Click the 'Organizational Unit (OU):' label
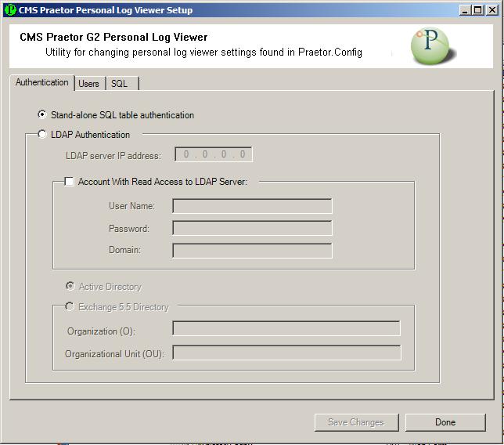Image resolution: width=504 pixels, height=445 pixels. coord(114,354)
